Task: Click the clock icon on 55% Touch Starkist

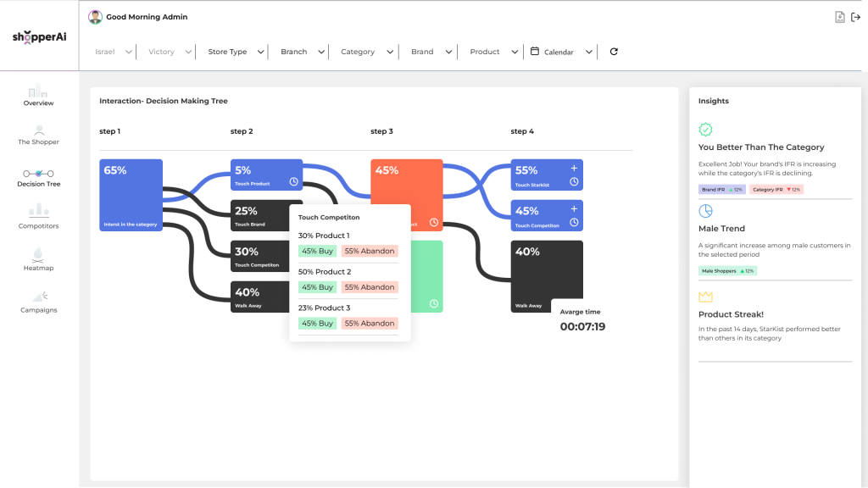Action: [574, 181]
